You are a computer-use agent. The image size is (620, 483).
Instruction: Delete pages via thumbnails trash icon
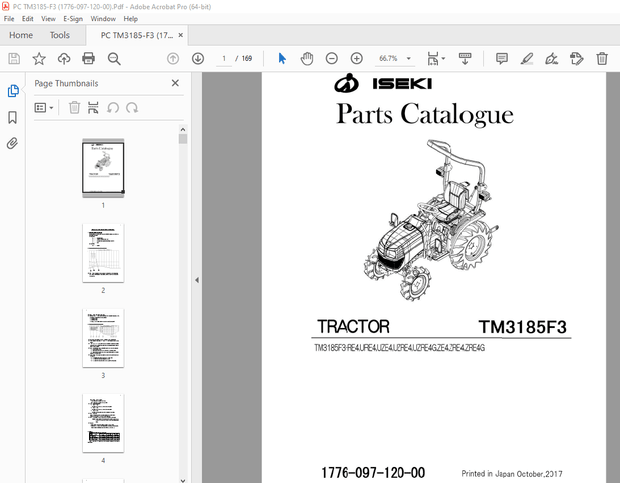(x=74, y=108)
